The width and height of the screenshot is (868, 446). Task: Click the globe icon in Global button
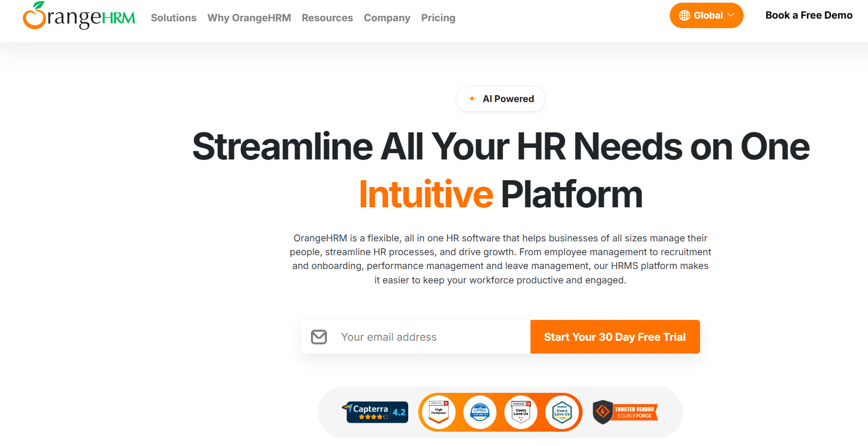coord(685,15)
